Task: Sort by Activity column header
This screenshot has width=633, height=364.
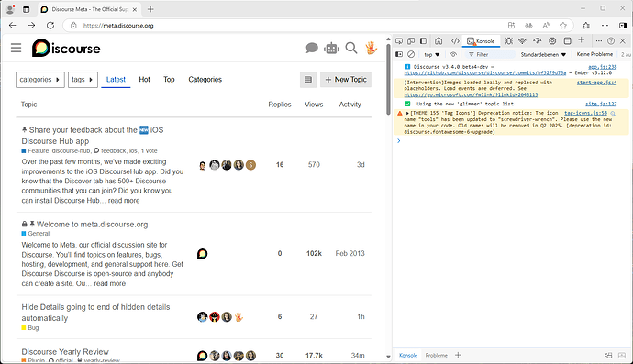Action: tap(350, 105)
